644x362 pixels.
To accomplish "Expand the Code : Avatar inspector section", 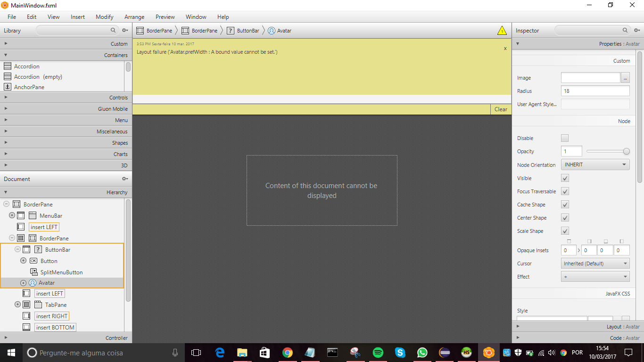I will click(578, 338).
